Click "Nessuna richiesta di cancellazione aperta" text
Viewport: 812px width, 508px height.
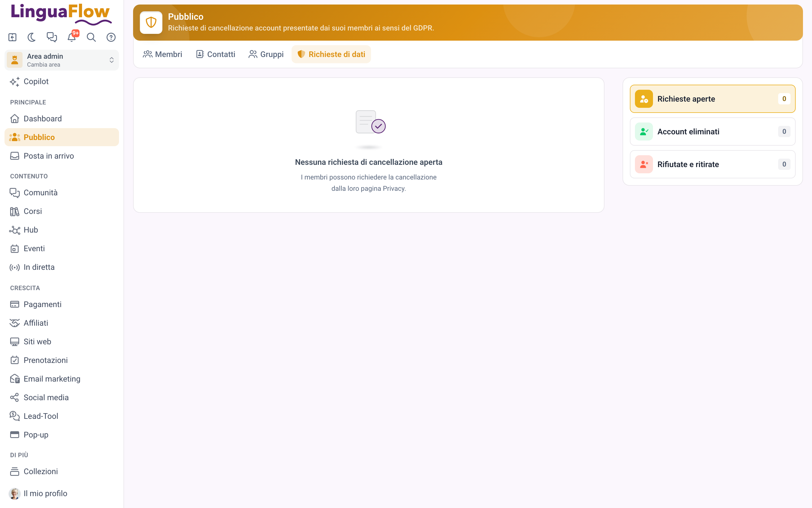coord(369,162)
